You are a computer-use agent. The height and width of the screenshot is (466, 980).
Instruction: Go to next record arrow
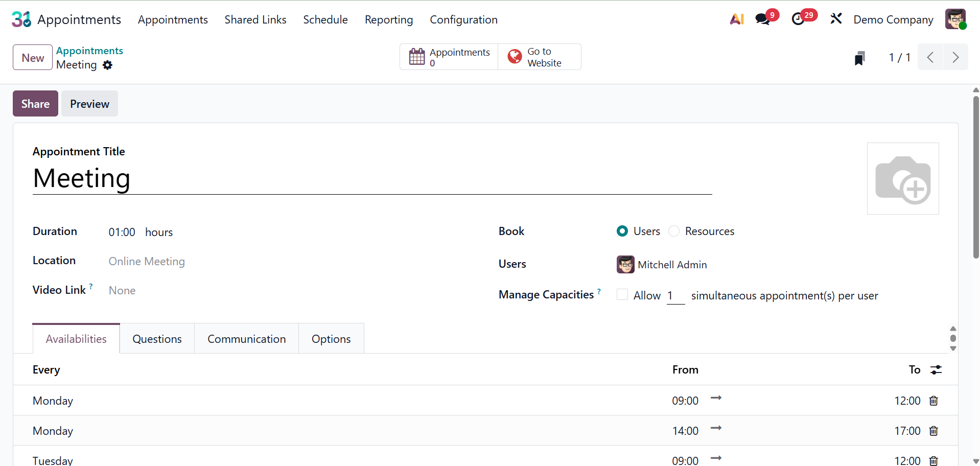coord(955,57)
